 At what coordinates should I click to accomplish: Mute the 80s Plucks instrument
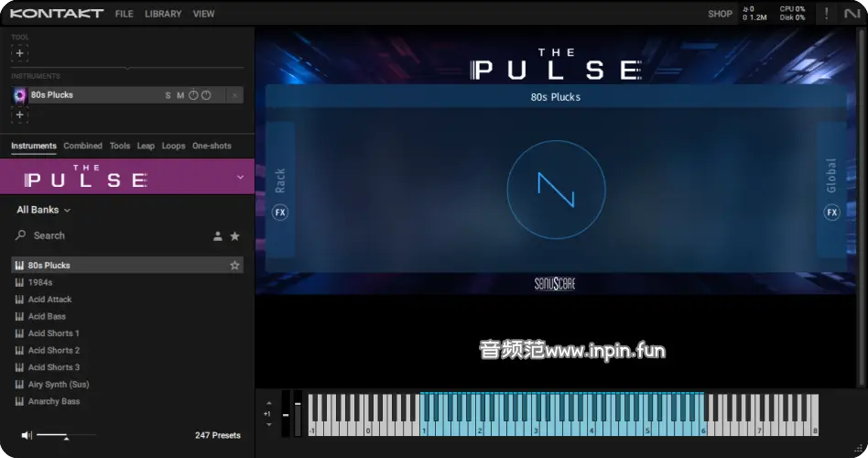tap(179, 95)
